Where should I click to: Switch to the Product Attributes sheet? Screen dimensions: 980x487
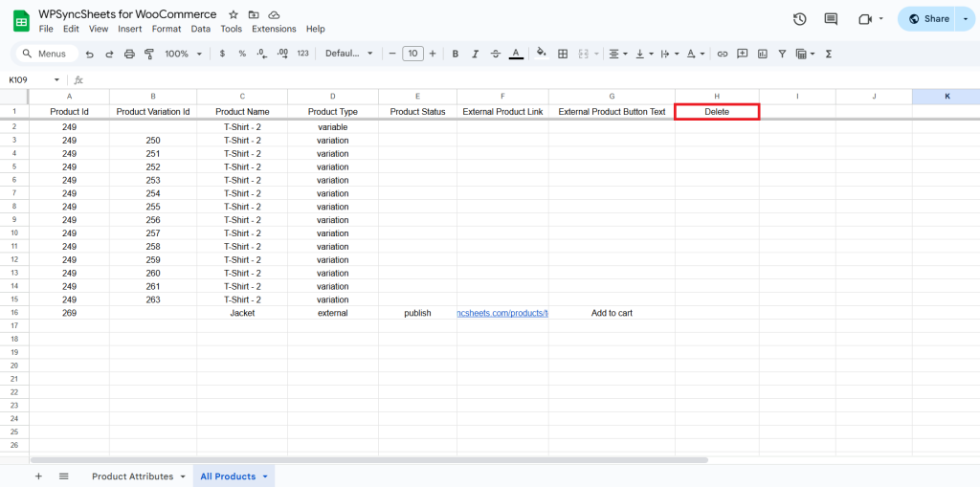132,476
